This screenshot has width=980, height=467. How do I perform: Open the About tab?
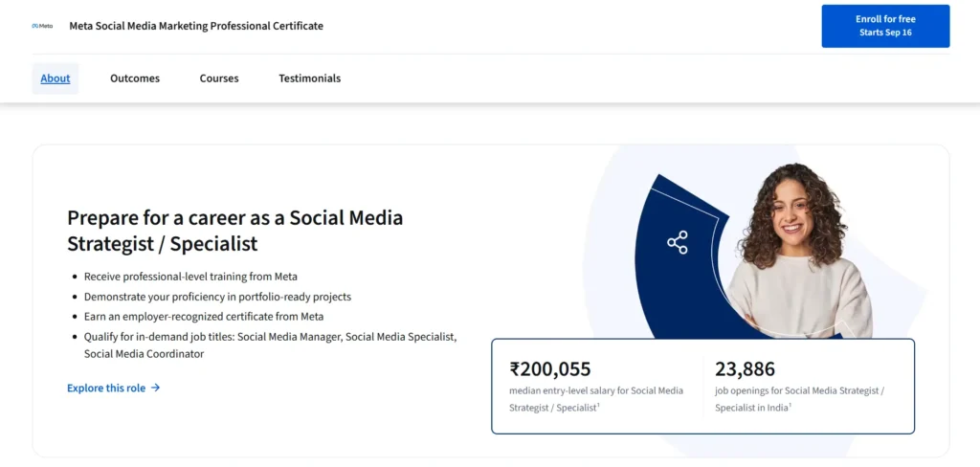coord(56,78)
